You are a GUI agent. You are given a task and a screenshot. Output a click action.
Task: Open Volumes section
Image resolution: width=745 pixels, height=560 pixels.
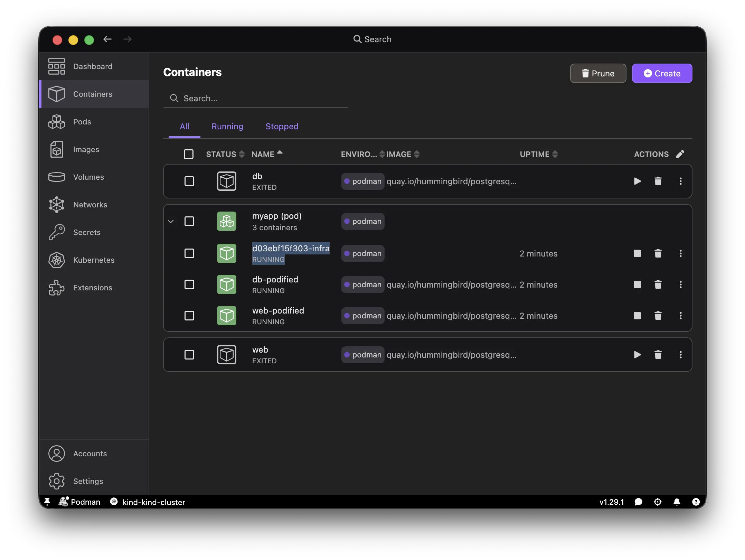tap(94, 177)
